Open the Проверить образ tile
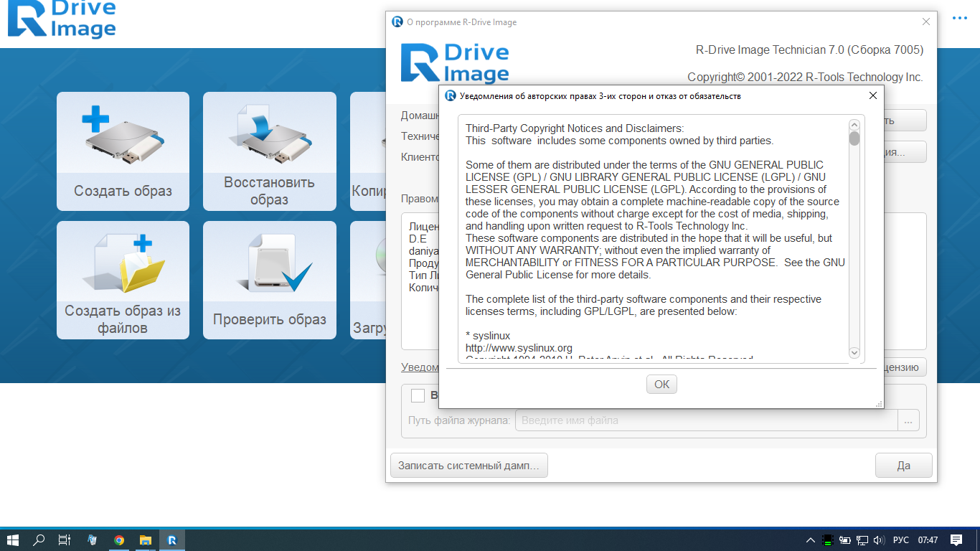Screen dimensions: 980x551 [x=270, y=280]
